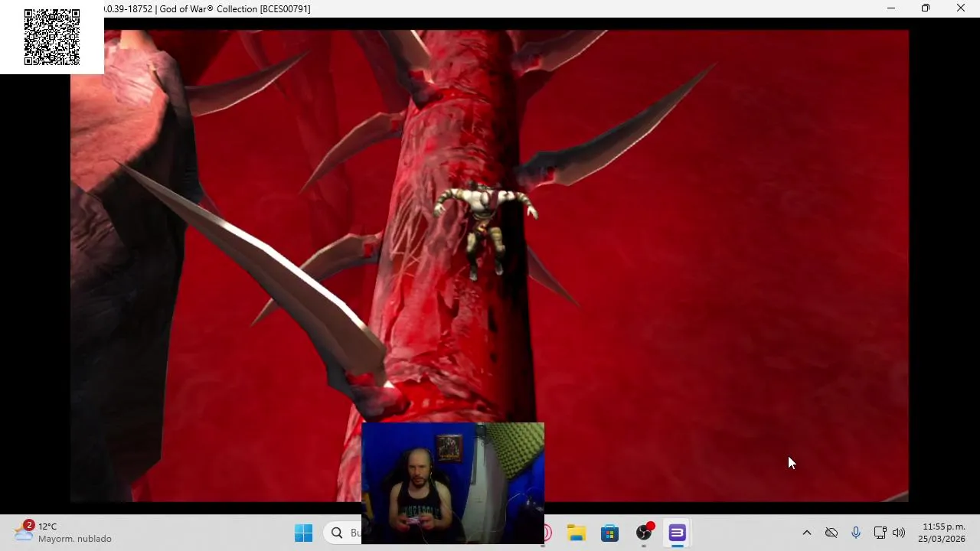980x551 pixels.
Task: Click the taskbar search box
Action: click(x=342, y=533)
